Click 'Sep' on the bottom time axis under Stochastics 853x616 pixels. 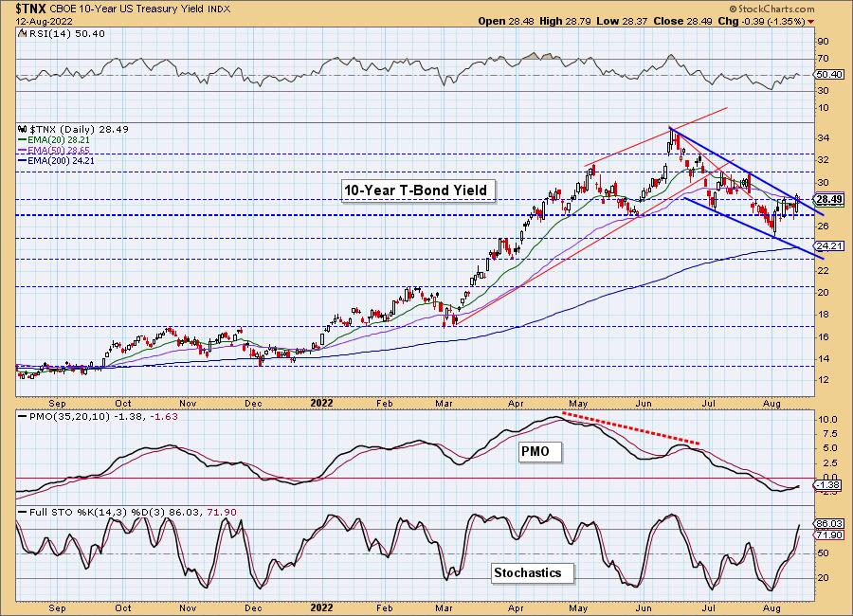(x=57, y=607)
